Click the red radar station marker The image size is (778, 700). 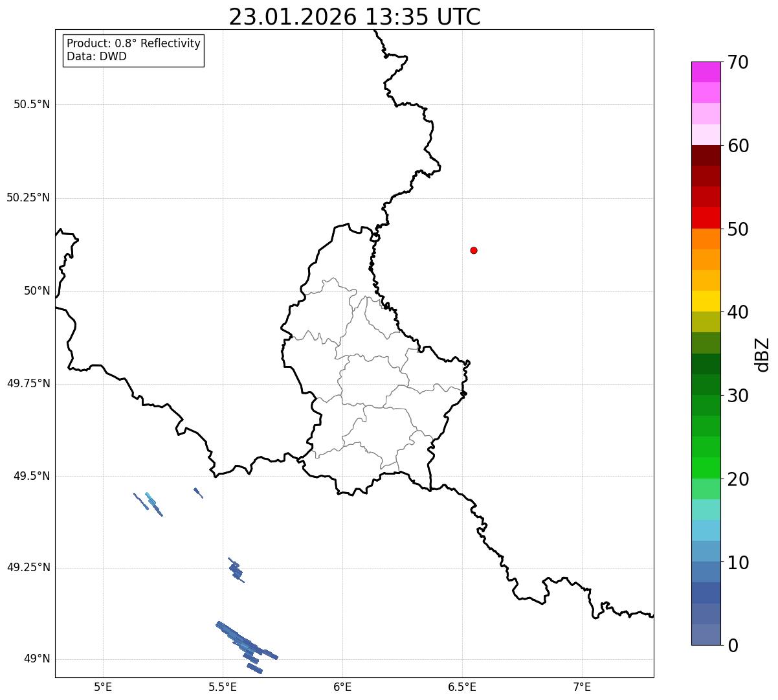[474, 250]
